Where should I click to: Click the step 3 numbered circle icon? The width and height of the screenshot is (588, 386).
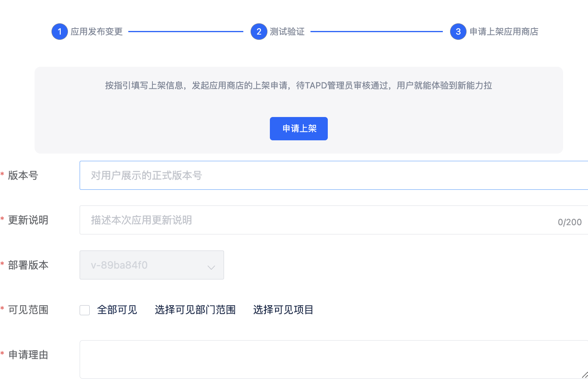(x=458, y=31)
